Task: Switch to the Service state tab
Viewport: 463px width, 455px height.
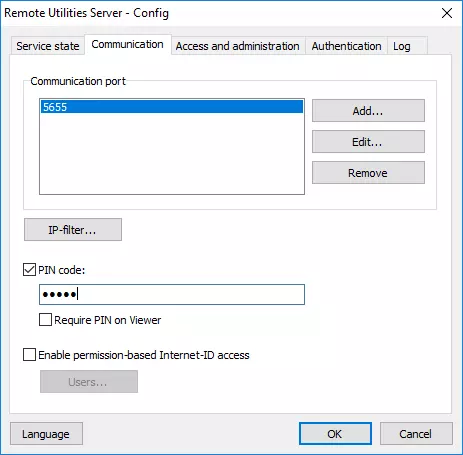Action: (48, 46)
